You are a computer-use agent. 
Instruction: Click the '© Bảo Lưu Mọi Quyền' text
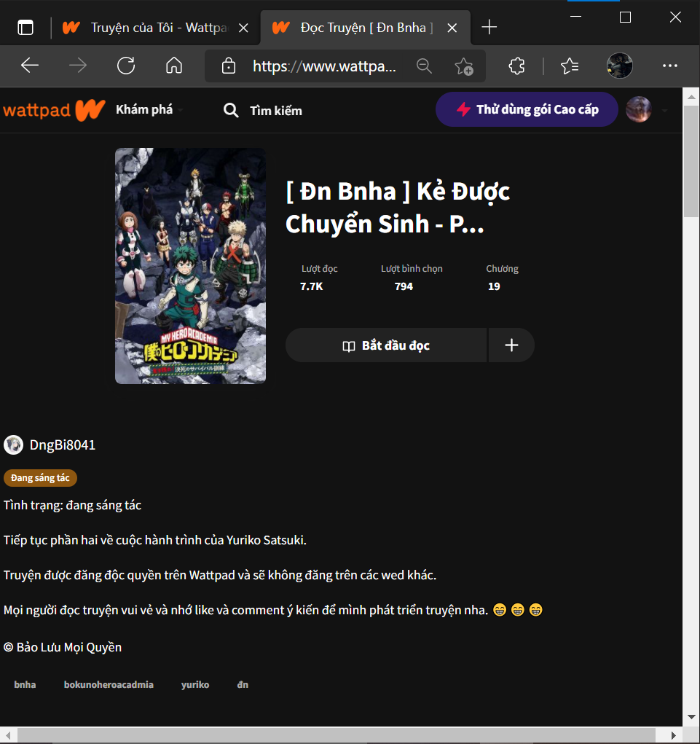pos(63,648)
